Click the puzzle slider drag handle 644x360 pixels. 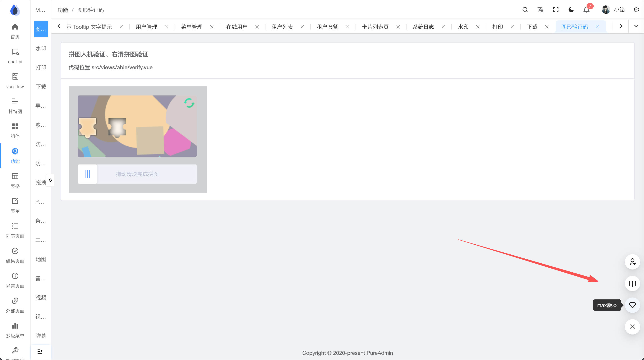tap(87, 174)
